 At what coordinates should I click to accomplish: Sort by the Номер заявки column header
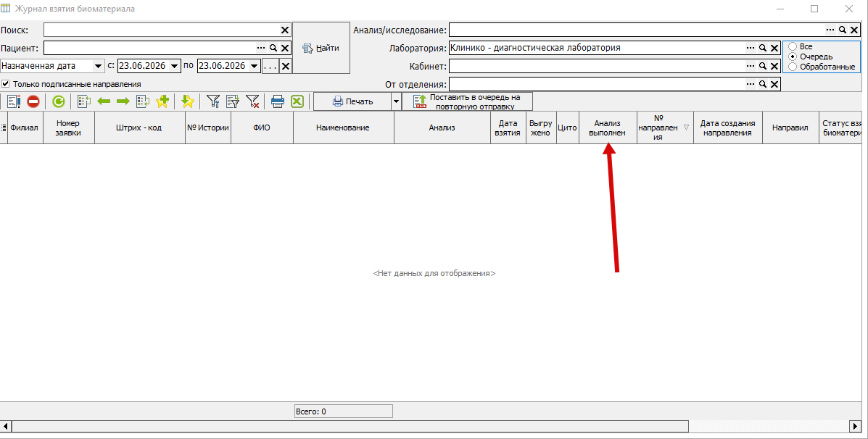point(69,127)
